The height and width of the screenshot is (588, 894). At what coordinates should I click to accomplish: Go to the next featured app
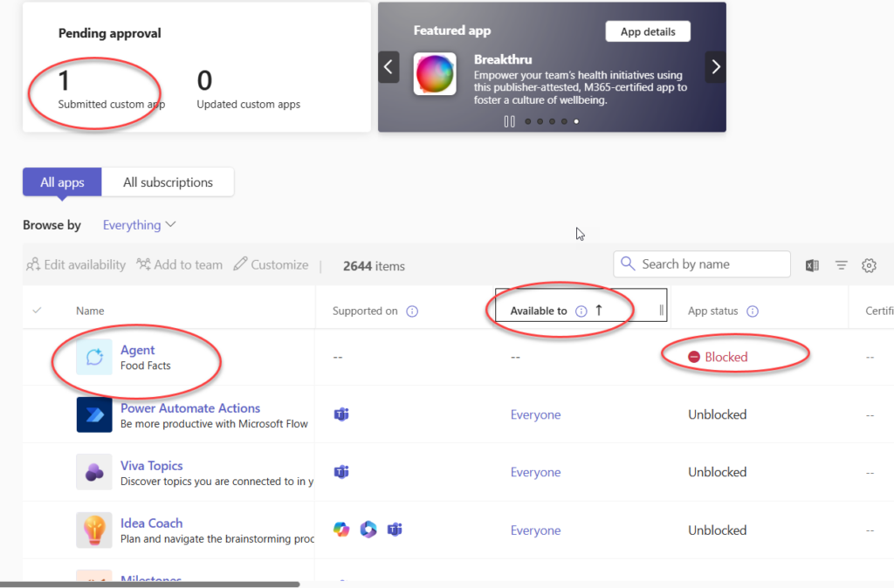[x=716, y=67]
